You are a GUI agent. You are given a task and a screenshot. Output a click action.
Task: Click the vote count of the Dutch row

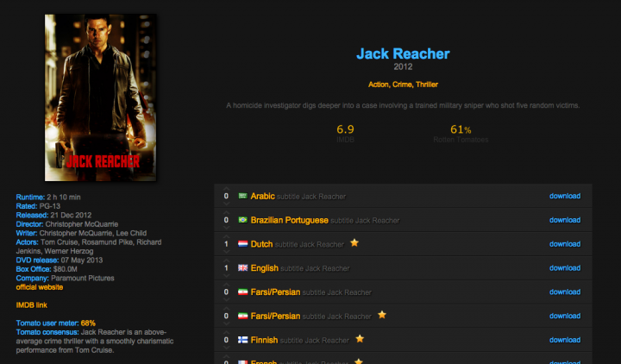click(x=226, y=244)
